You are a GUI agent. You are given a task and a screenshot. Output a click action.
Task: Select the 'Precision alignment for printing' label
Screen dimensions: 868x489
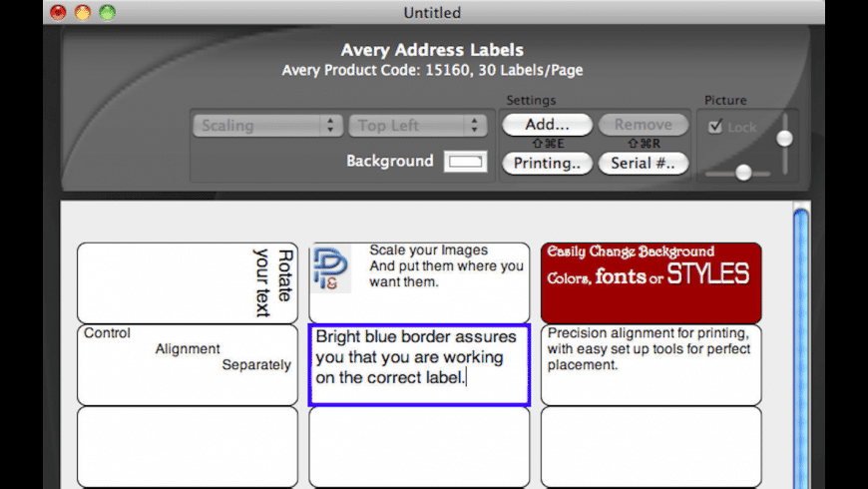click(651, 365)
